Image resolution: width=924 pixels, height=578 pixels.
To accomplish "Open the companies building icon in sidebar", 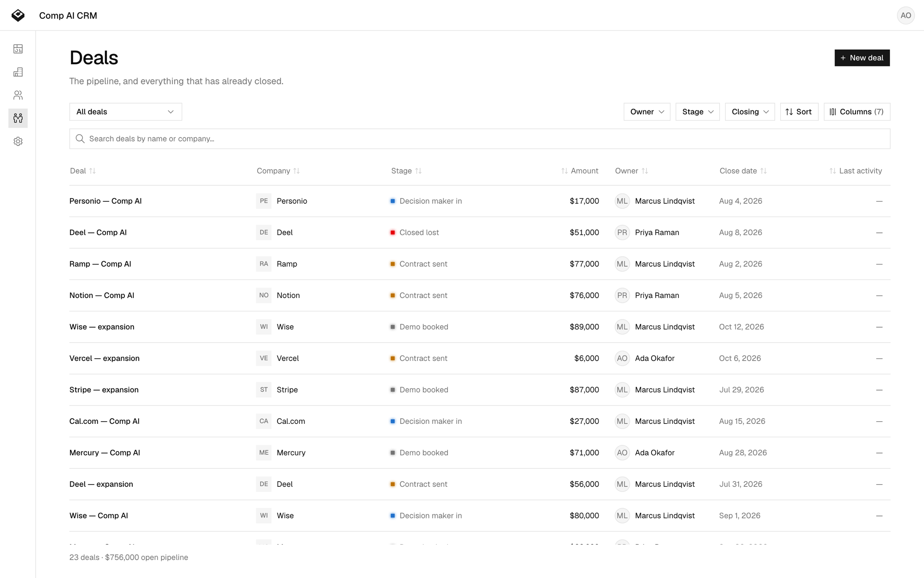I will coord(18,72).
